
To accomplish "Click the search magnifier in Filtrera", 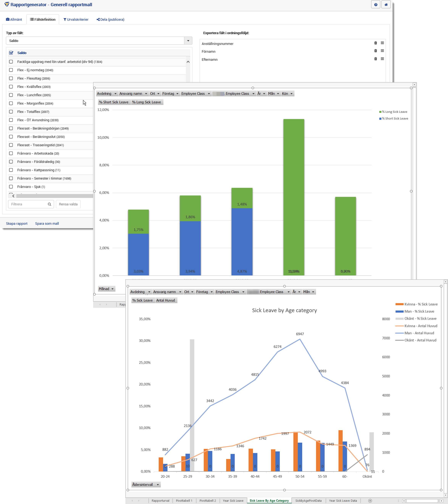I will 49,204.
